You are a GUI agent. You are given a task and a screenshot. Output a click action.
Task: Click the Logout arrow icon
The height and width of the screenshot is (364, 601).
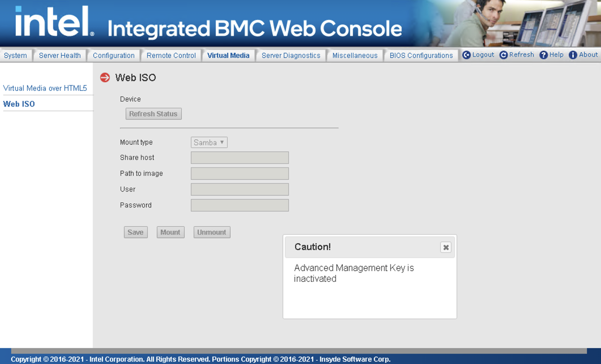(x=466, y=55)
